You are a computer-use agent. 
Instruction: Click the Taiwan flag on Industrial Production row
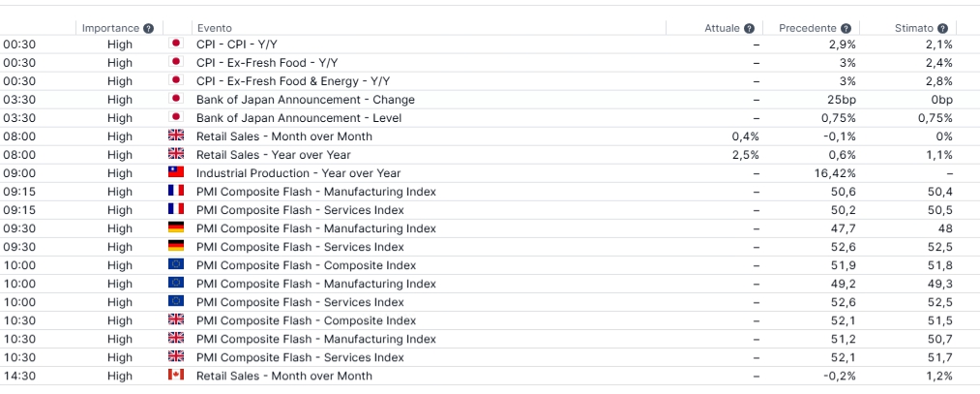tap(175, 173)
